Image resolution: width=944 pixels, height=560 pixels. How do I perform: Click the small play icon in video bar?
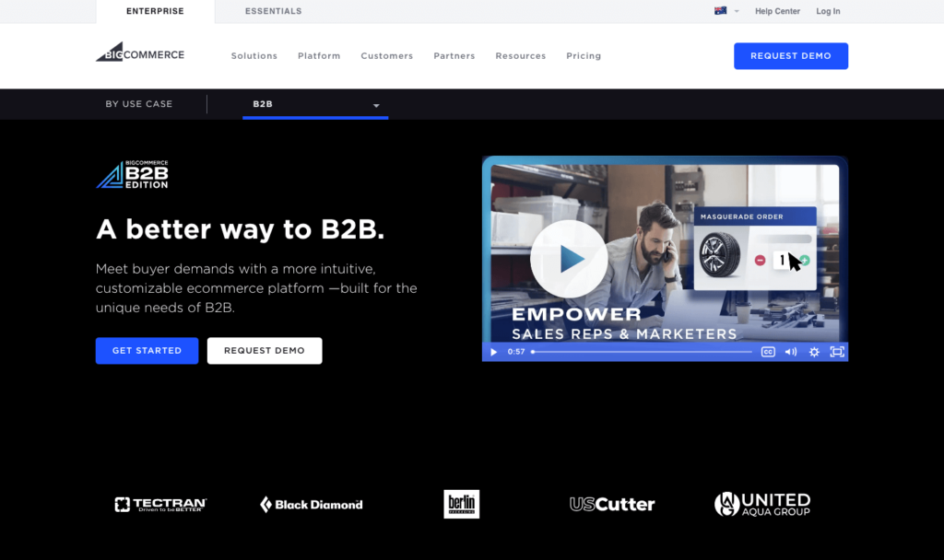click(x=494, y=352)
